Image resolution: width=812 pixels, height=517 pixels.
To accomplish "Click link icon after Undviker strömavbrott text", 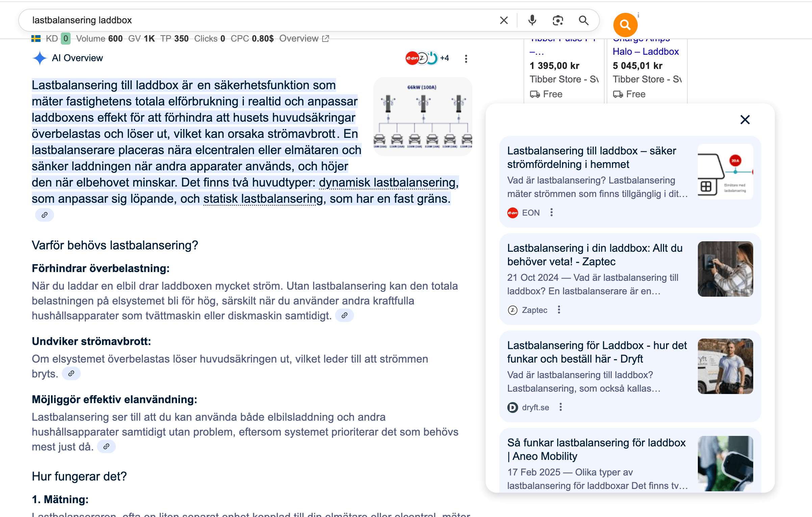I will click(71, 373).
